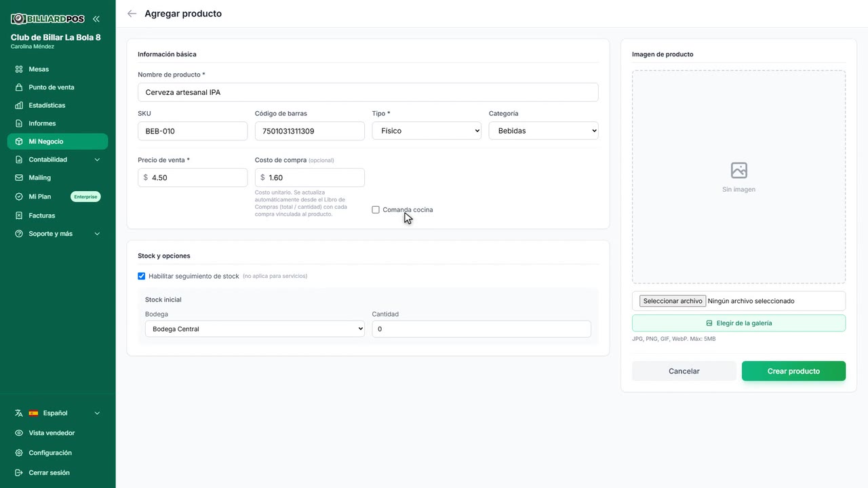Click Elegir de la galería button
The height and width of the screenshot is (488, 868).
click(739, 323)
